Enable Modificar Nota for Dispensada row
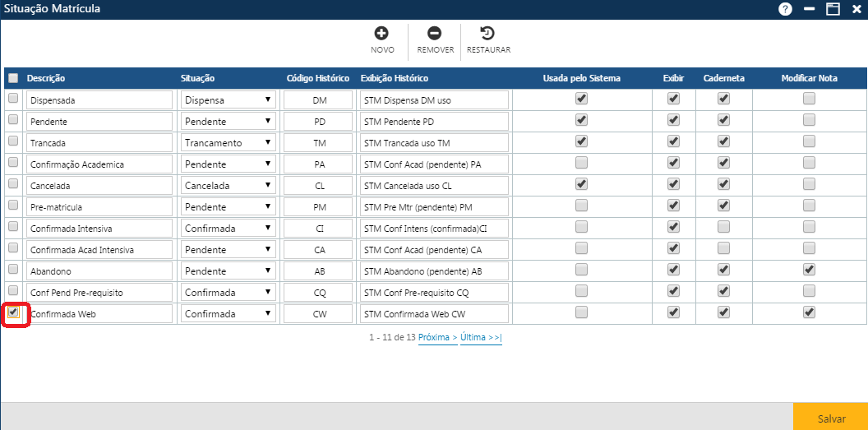Viewport: 868px width, 430px height. [809, 99]
